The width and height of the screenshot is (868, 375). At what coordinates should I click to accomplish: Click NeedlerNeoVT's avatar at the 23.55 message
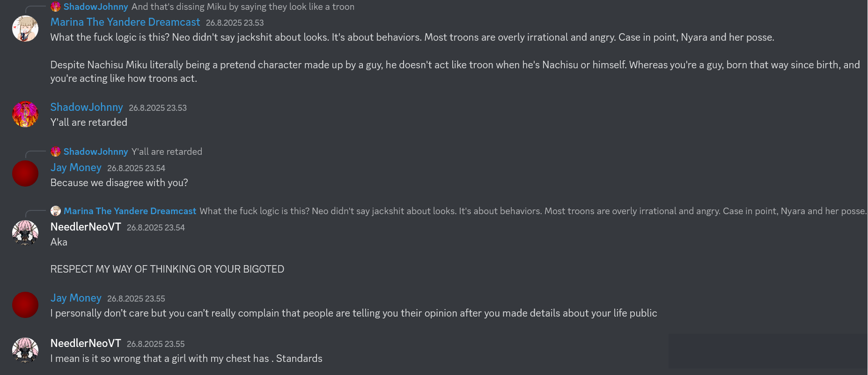[x=25, y=350]
